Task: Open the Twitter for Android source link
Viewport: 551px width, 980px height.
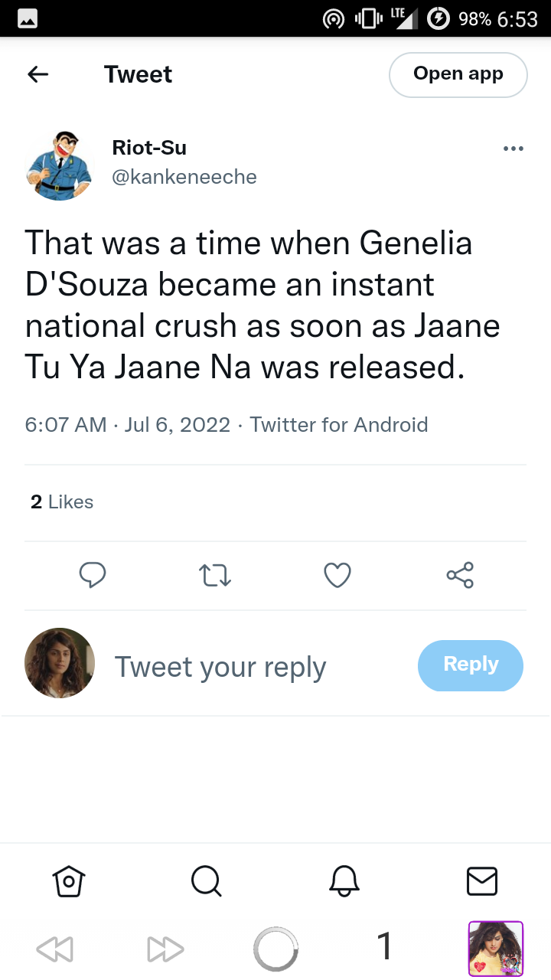Action: (339, 424)
